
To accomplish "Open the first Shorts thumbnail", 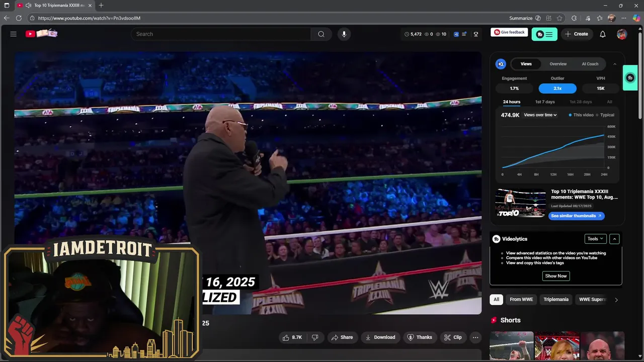I will tap(512, 346).
